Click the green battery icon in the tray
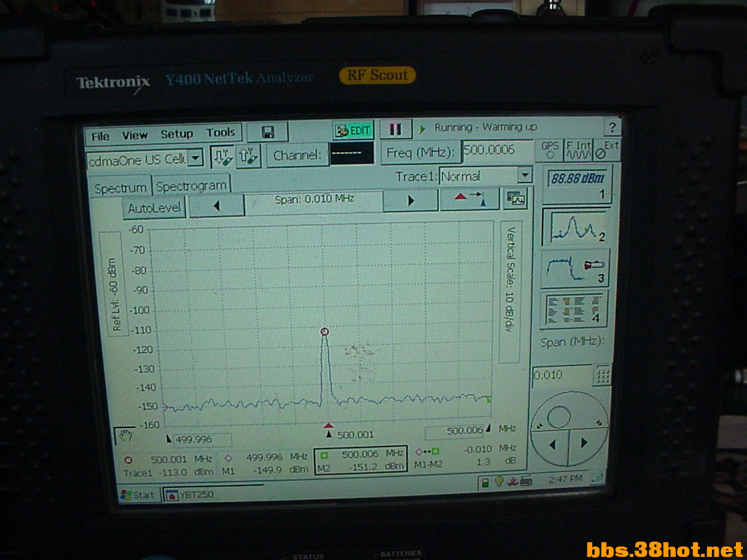 click(x=485, y=482)
